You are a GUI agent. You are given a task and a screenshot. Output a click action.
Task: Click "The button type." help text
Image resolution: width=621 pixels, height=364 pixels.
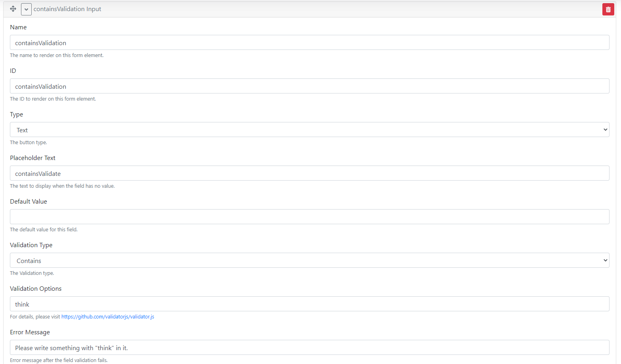pos(28,143)
